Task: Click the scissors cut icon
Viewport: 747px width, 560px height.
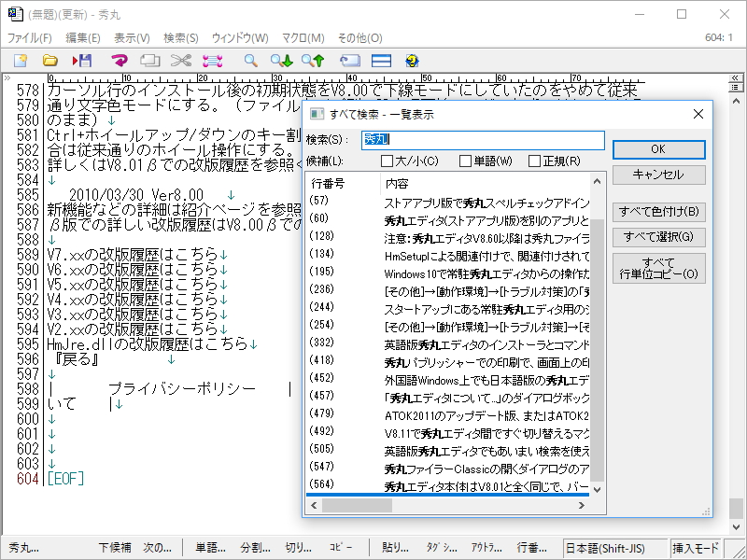Action: point(180,59)
